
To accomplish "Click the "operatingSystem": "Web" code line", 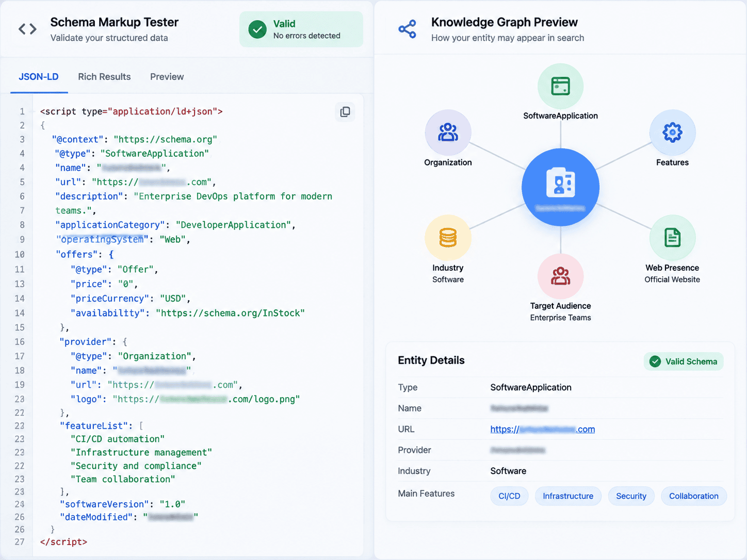I will pyautogui.click(x=123, y=239).
